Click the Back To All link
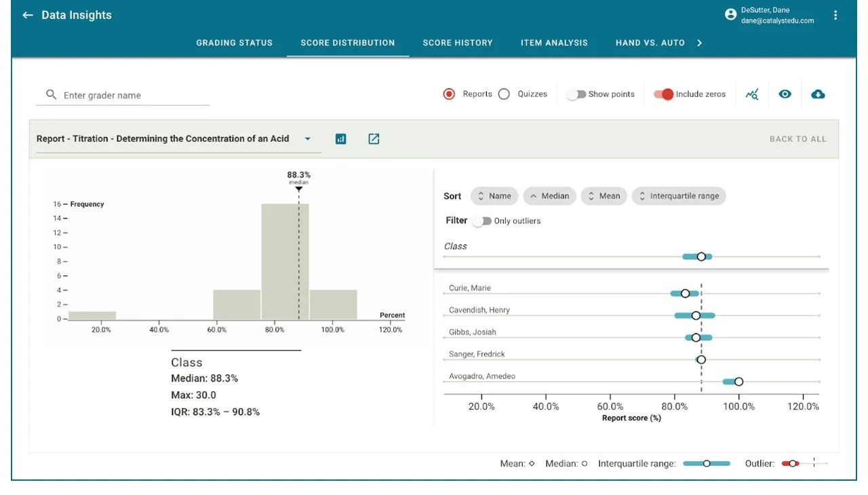868x495 pixels. click(797, 138)
